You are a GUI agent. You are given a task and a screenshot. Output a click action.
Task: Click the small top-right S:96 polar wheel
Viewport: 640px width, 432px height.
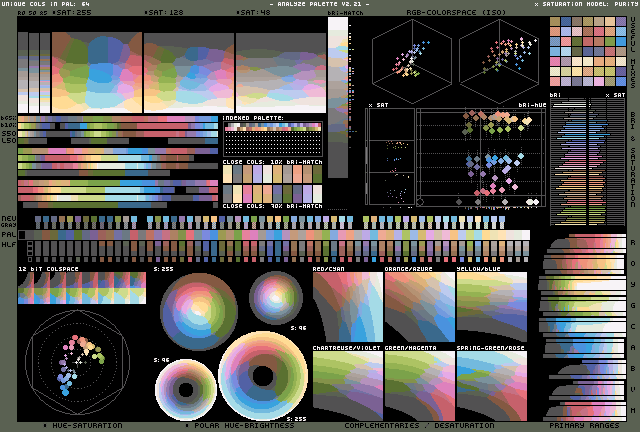coord(273,296)
